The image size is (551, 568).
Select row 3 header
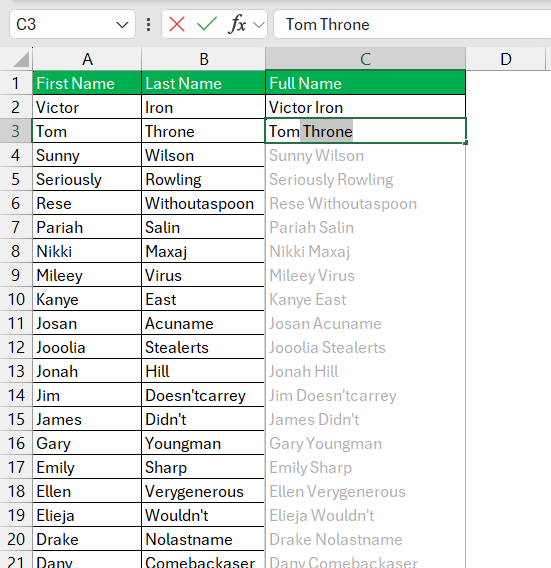pyautogui.click(x=16, y=131)
